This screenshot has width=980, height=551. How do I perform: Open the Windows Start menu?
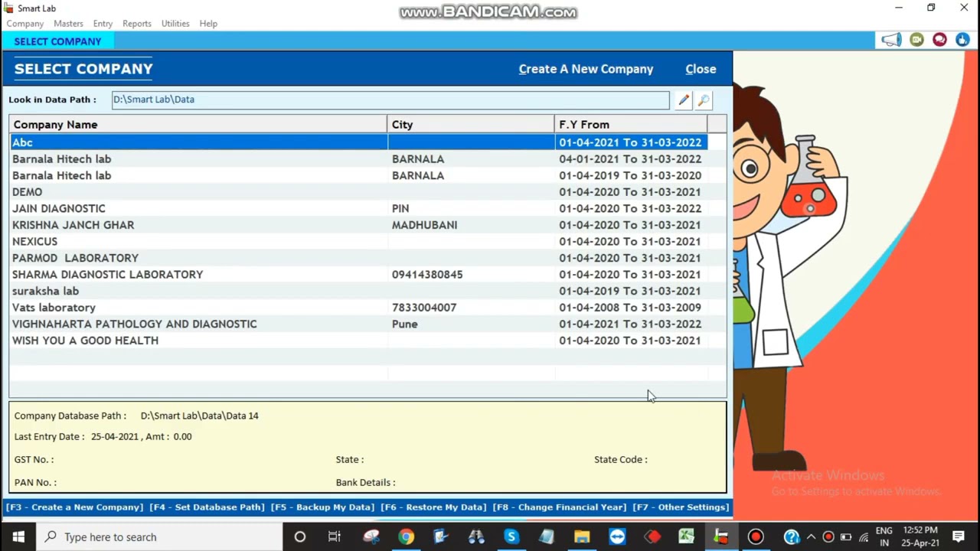coord(18,536)
